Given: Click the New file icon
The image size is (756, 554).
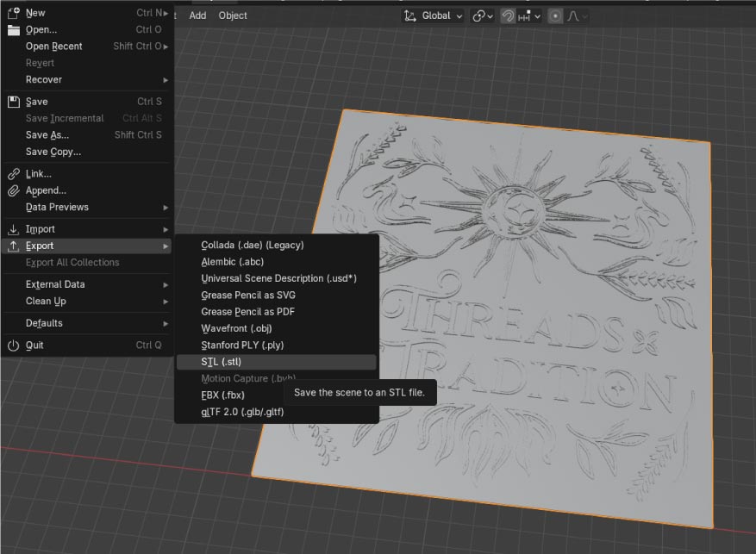Looking at the screenshot, I should coord(14,13).
